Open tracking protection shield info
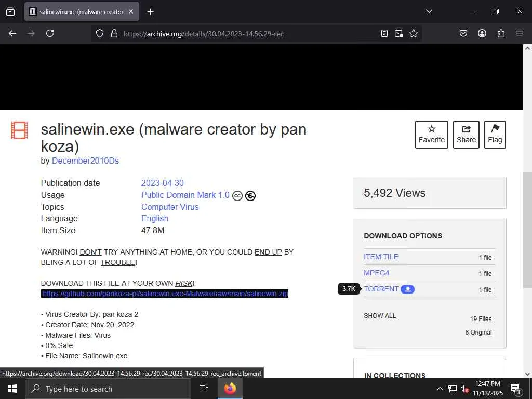This screenshot has height=399, width=532. point(99,34)
